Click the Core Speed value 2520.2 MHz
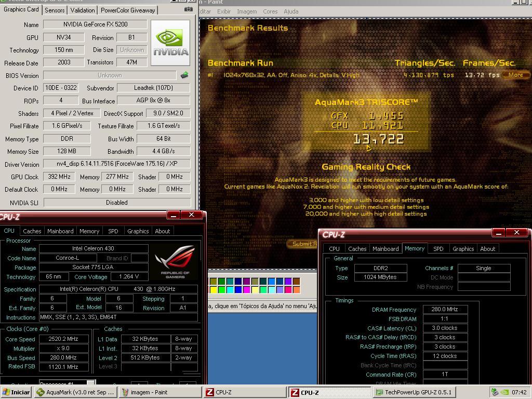The height and width of the screenshot is (399, 532). click(x=64, y=339)
